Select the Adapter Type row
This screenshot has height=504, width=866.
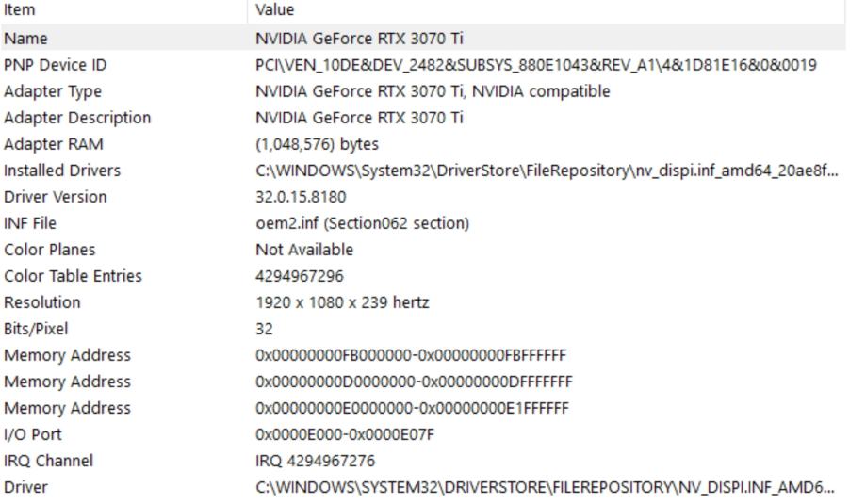(53, 91)
